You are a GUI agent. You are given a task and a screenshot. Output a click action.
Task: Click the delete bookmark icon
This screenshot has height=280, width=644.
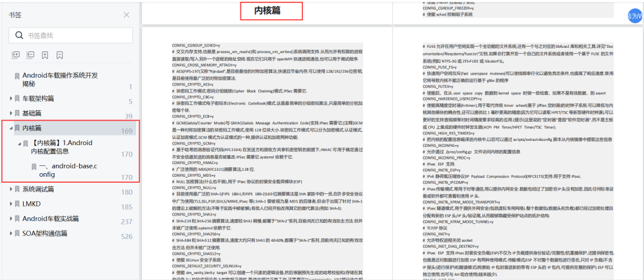[60, 55]
